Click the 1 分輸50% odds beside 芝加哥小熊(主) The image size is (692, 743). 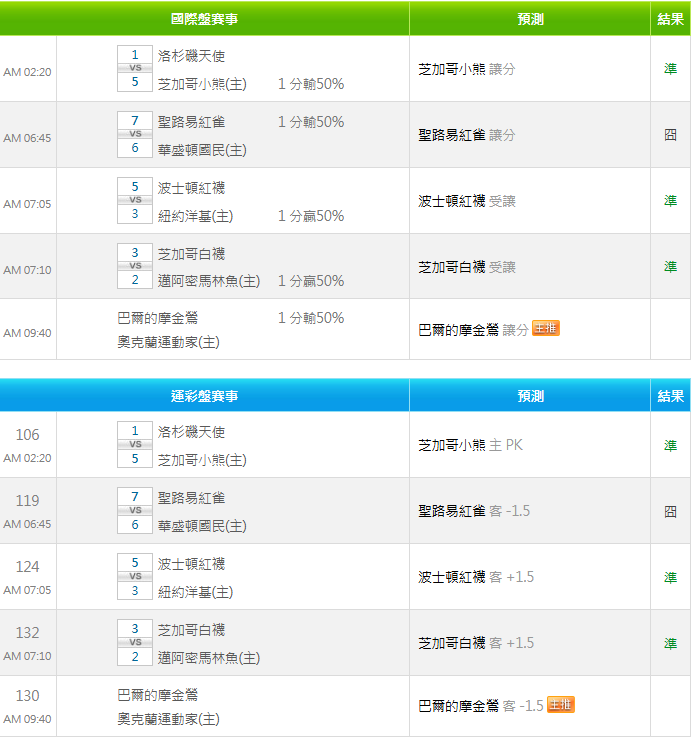pos(311,84)
